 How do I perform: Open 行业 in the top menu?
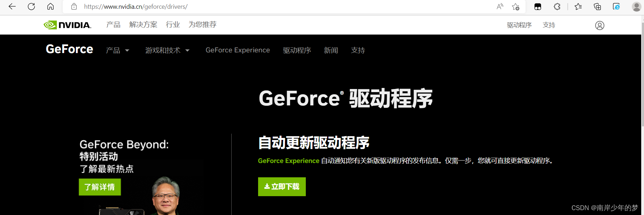click(173, 24)
